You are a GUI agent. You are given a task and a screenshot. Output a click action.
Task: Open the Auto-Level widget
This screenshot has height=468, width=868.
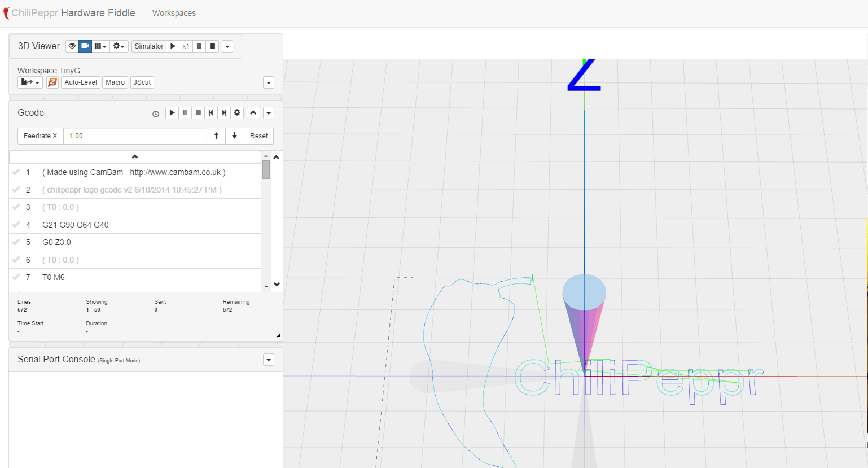pos(81,82)
